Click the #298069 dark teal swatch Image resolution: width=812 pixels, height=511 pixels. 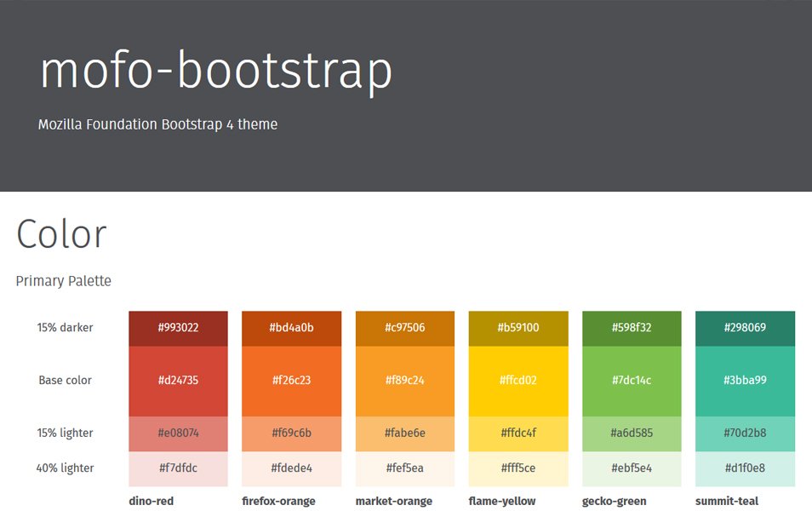[746, 329]
